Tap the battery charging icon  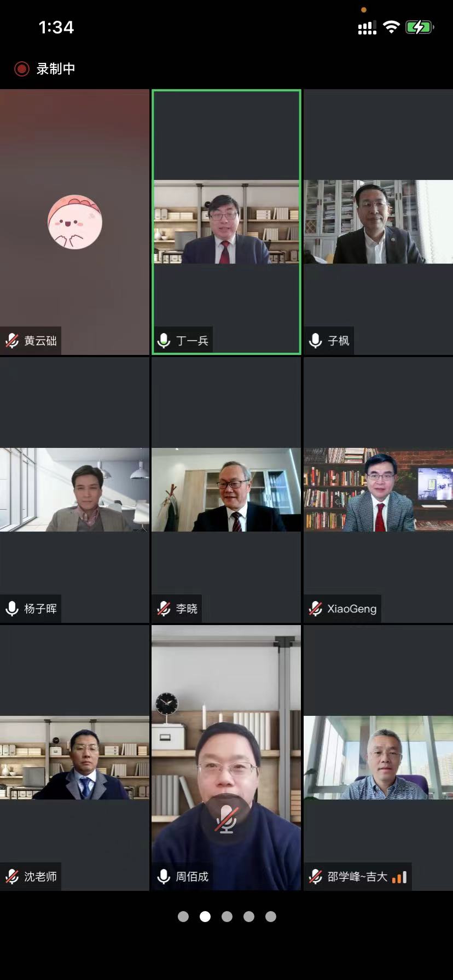pos(420,27)
